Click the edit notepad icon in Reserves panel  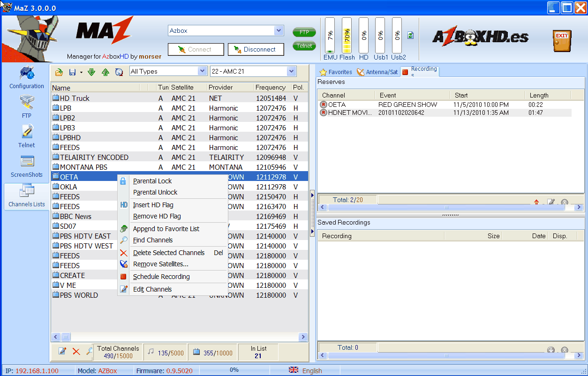click(x=551, y=203)
